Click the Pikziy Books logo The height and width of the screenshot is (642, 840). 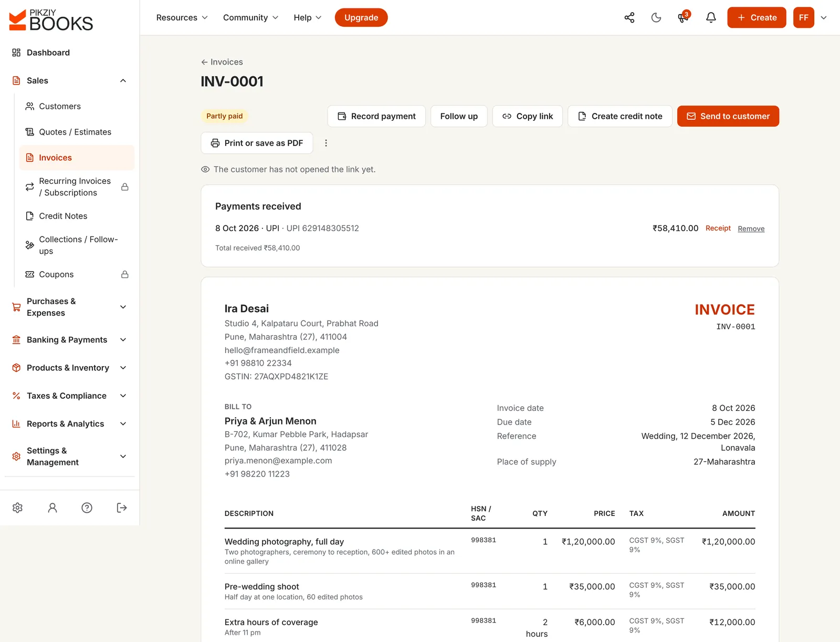(51, 20)
